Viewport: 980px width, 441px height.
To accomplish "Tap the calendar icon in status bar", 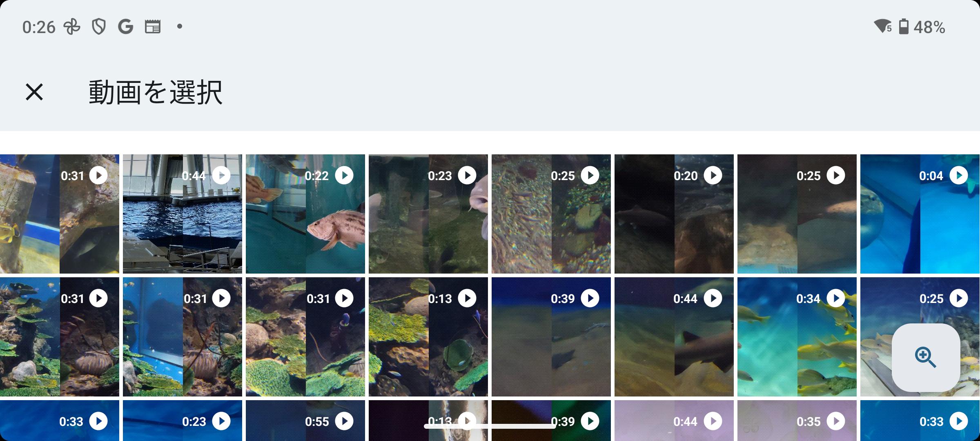I will [153, 27].
